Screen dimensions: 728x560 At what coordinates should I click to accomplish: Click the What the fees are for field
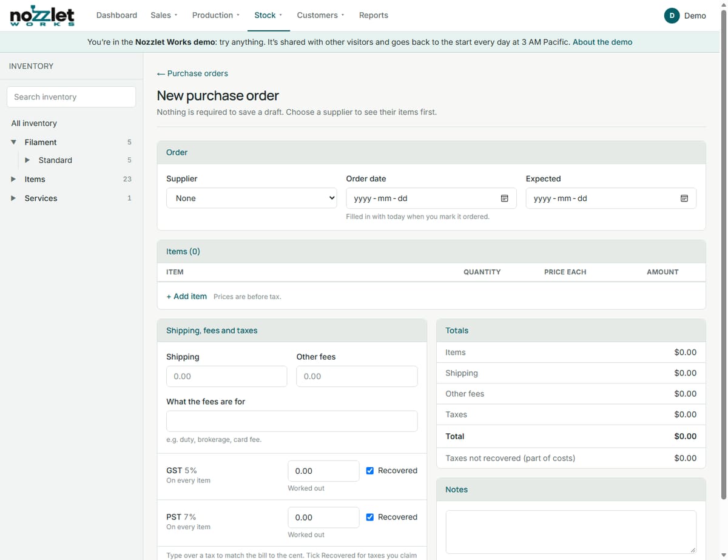click(292, 421)
